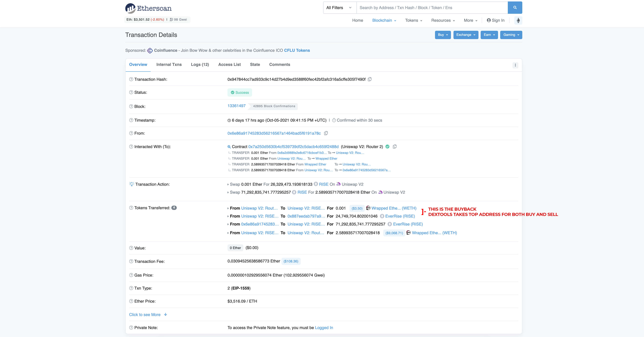Click the Success status badge
Screen dimensions: 644x337
pyautogui.click(x=239, y=92)
